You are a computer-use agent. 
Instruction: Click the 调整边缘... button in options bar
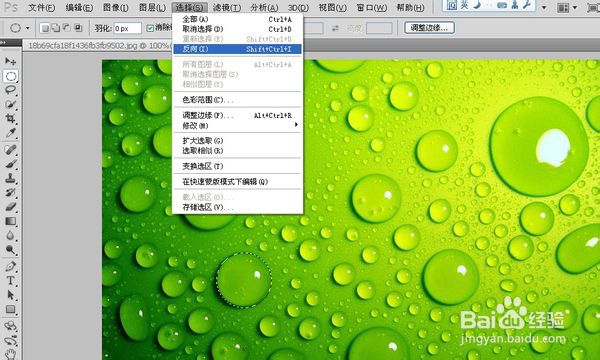429,28
